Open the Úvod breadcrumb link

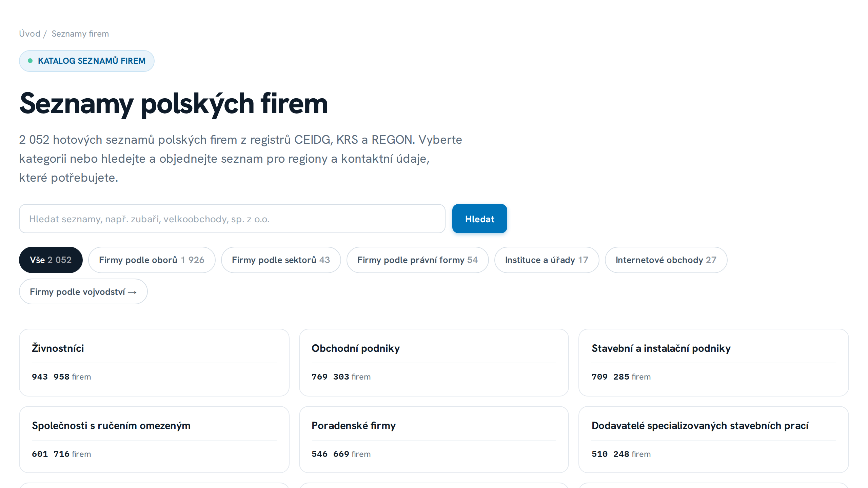coord(29,34)
